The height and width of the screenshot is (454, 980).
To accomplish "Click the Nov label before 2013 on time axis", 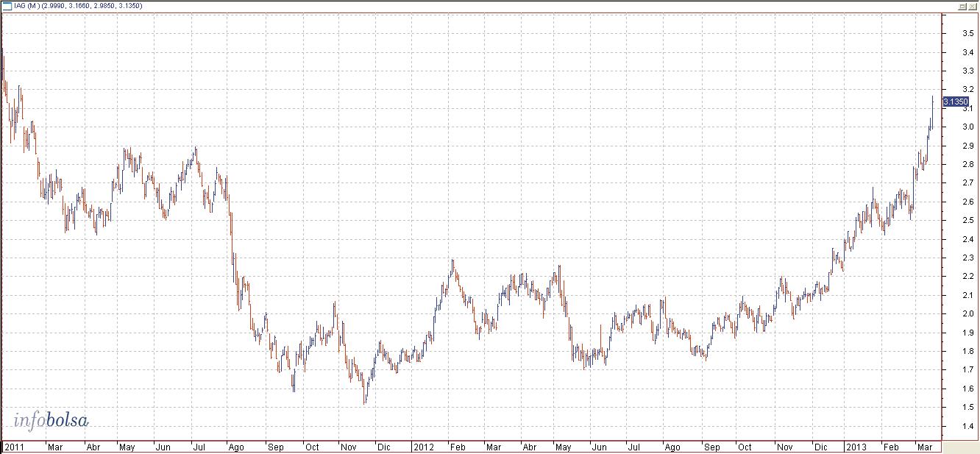I will 785,447.
